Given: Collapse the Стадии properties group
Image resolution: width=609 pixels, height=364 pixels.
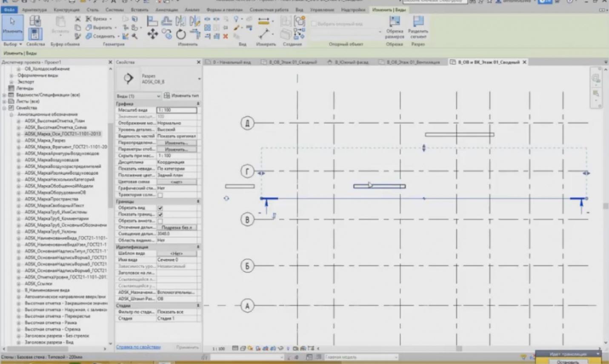Looking at the screenshot, I should [198, 306].
